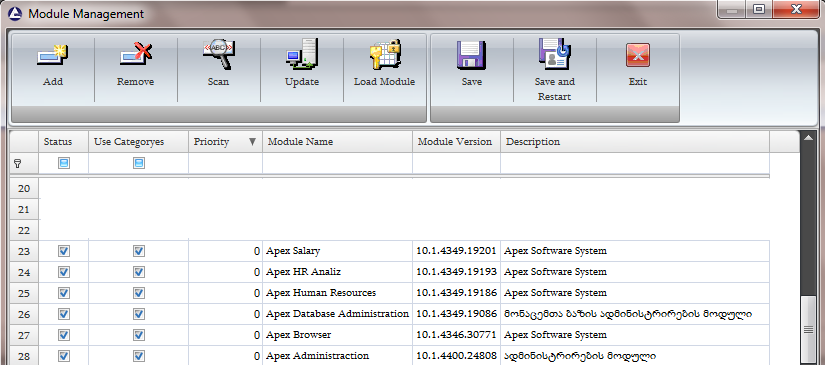
Task: Click version 10.1.4349.19201
Action: [456, 251]
